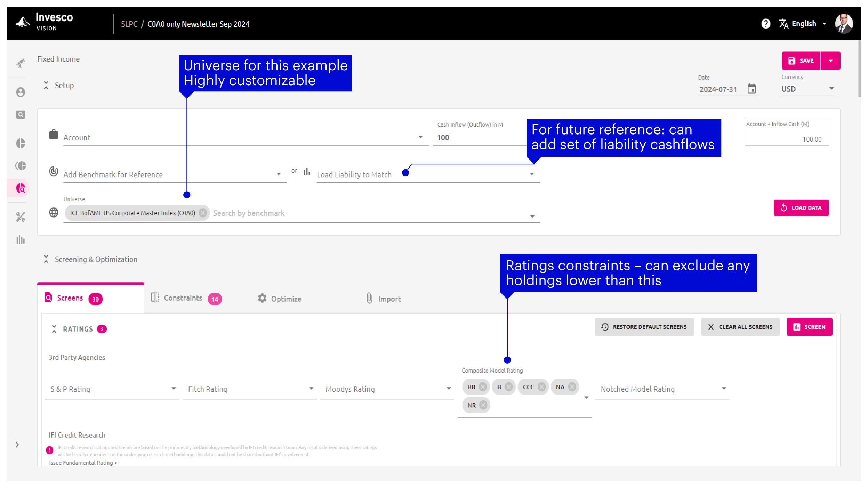The width and height of the screenshot is (868, 488).
Task: Click the briefcase Account icon
Action: pos(54,134)
